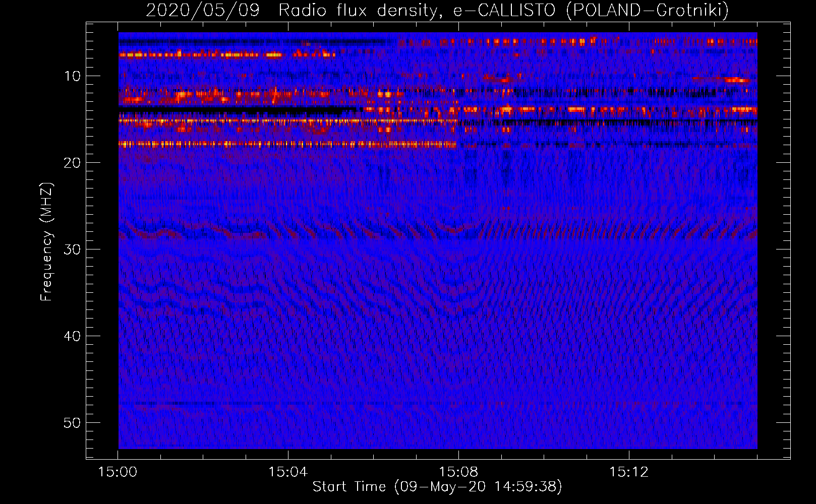Click the 'Start Time (09-May-20 14:59:38)' label
Image resolution: width=816 pixels, height=504 pixels.
click(x=437, y=486)
